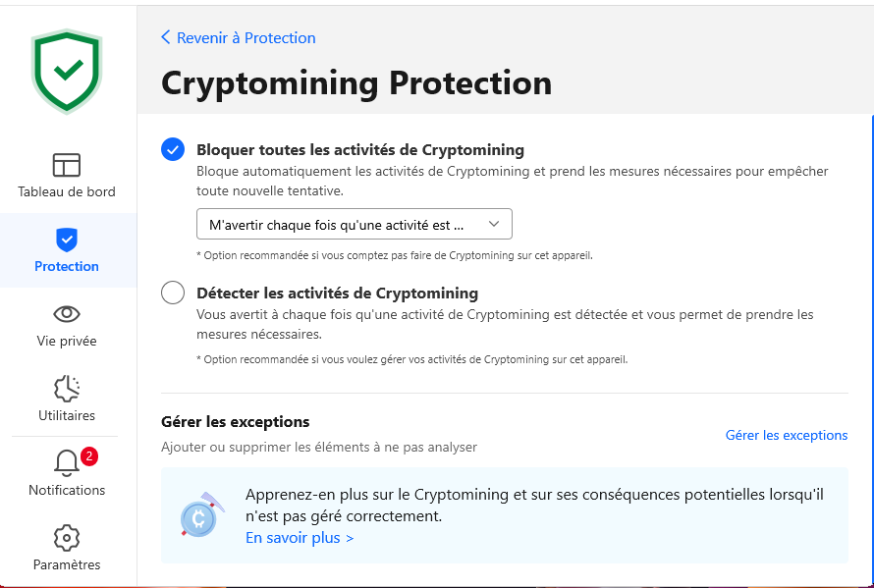Viewport: 874px width, 588px height.
Task: Open the En savoir plus link
Action: point(300,538)
